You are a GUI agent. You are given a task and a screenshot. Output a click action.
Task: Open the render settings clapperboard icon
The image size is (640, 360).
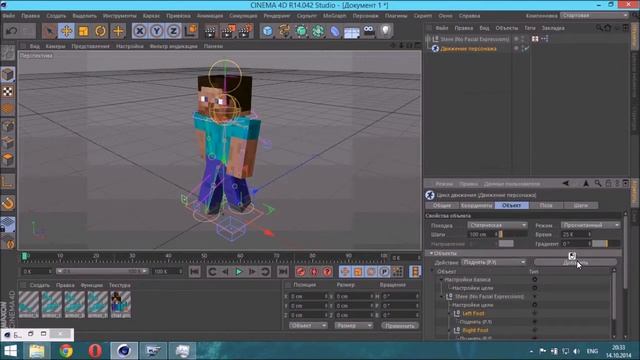coord(245,31)
